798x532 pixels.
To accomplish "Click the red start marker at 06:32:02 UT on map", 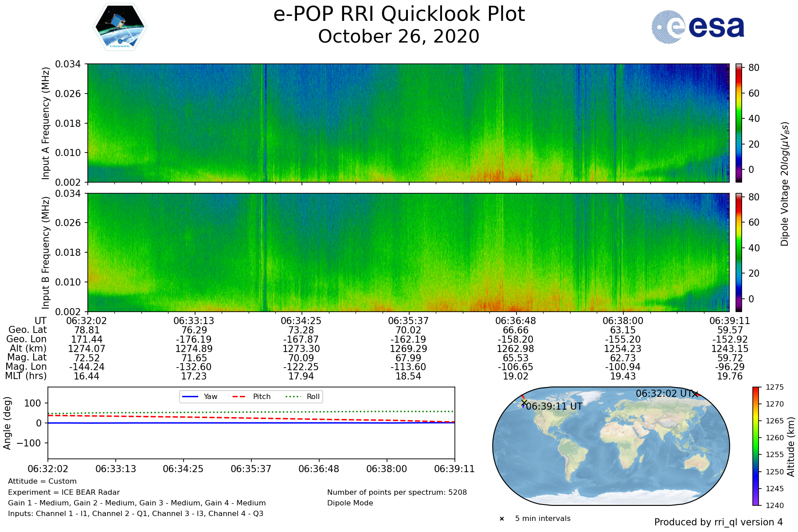I will (x=696, y=394).
